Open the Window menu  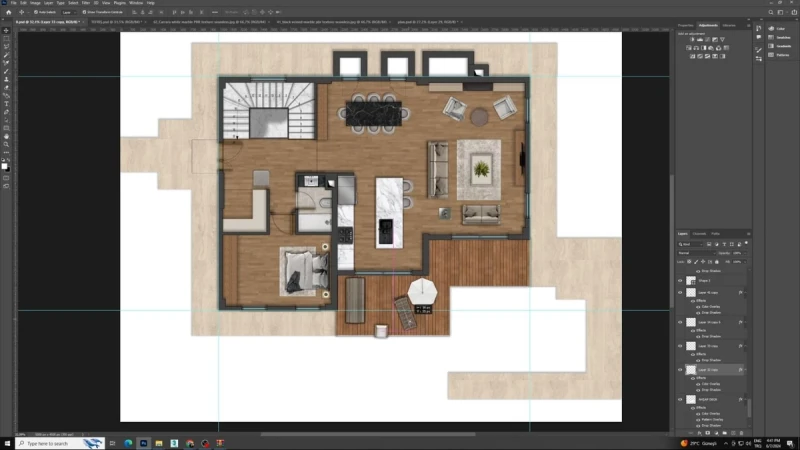pyautogui.click(x=136, y=3)
